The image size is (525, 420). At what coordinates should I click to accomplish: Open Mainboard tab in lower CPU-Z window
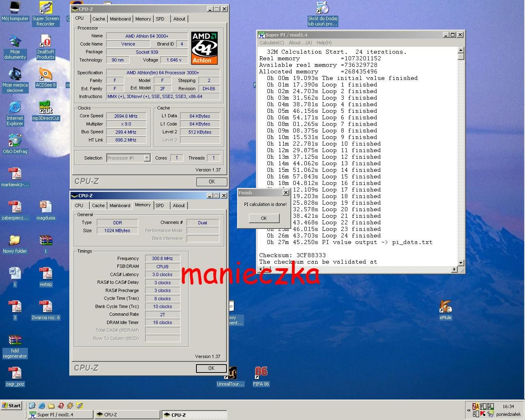click(x=120, y=205)
